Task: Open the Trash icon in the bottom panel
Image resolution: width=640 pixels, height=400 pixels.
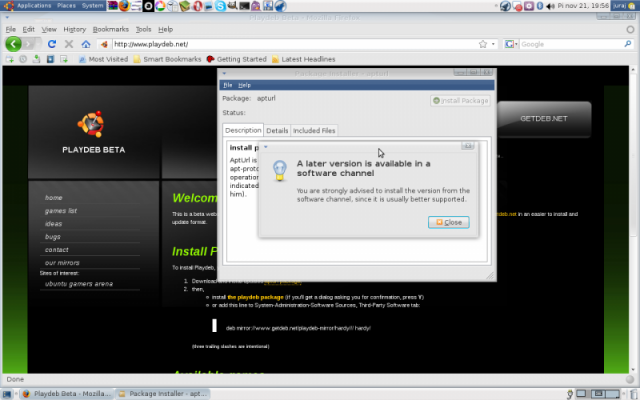Action: coord(634,394)
